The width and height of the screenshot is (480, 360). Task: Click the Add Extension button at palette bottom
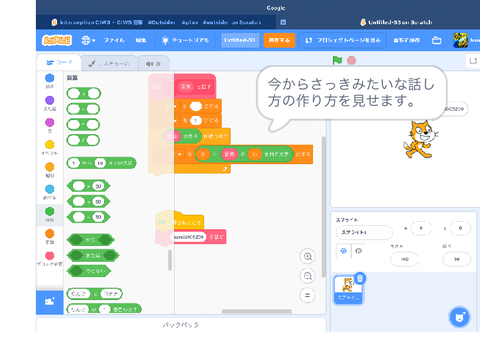pyautogui.click(x=50, y=302)
